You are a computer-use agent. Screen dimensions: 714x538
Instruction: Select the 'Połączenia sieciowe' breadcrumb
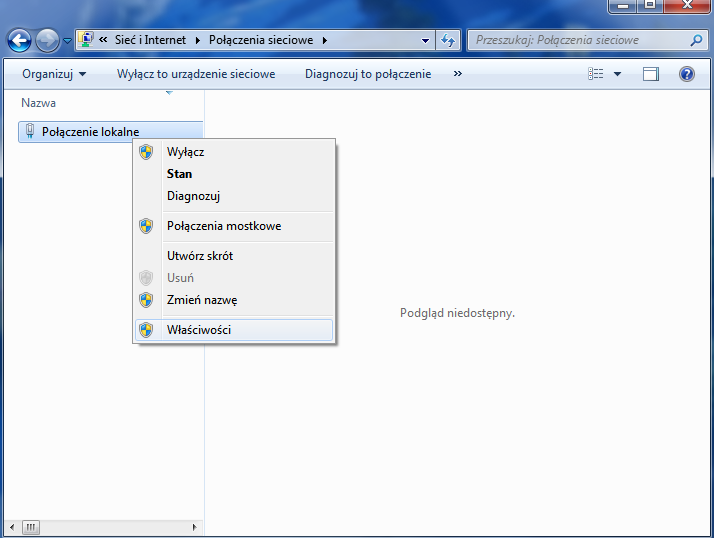coord(261,40)
